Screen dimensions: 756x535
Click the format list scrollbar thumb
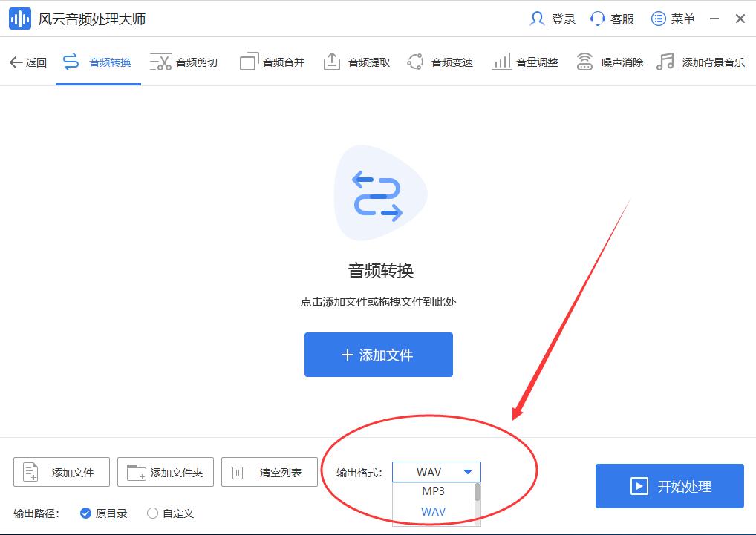(x=478, y=492)
